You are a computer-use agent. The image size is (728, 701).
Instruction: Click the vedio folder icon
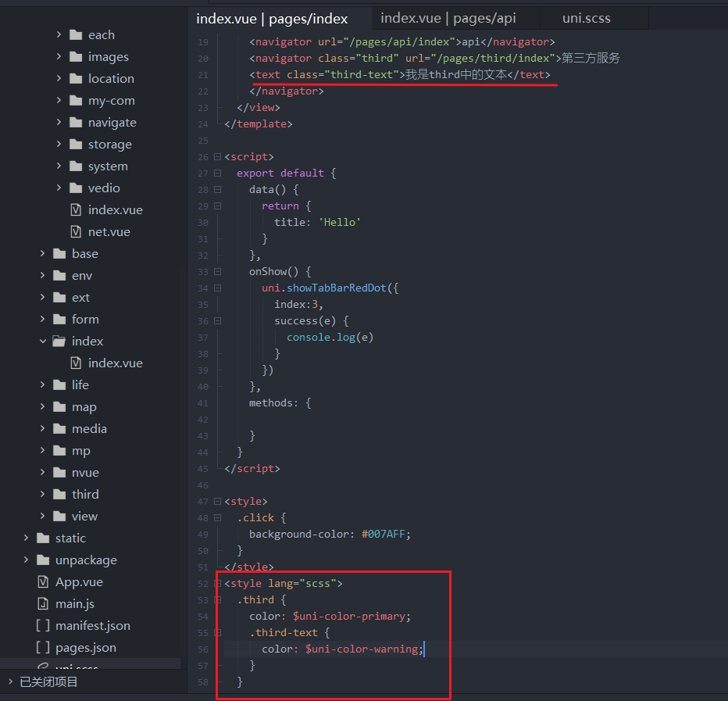click(76, 188)
